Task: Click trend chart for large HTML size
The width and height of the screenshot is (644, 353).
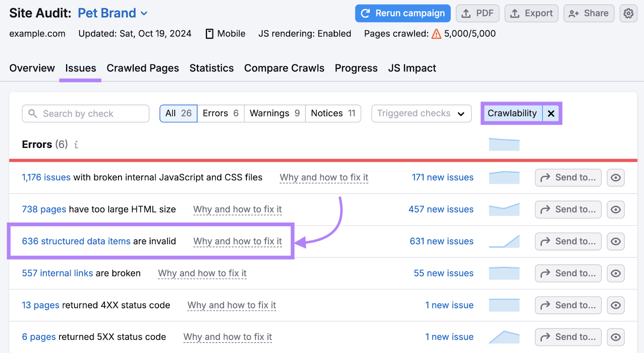Action: tap(504, 210)
